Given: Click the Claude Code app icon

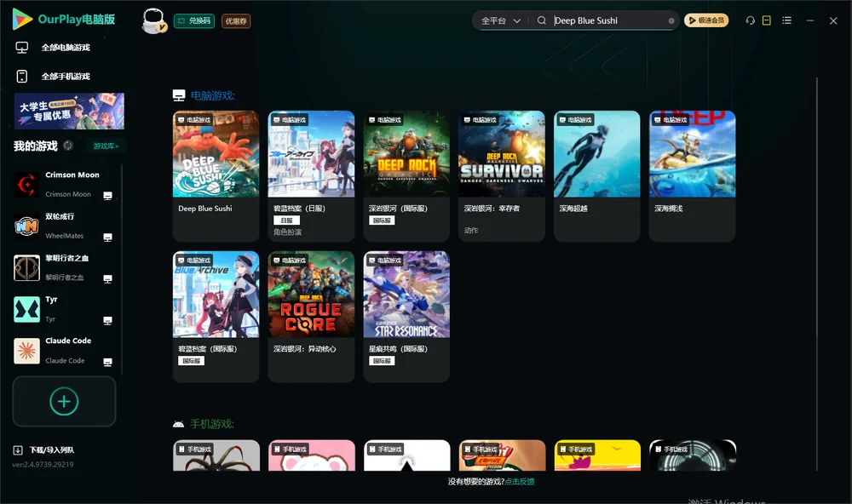Looking at the screenshot, I should [x=26, y=351].
